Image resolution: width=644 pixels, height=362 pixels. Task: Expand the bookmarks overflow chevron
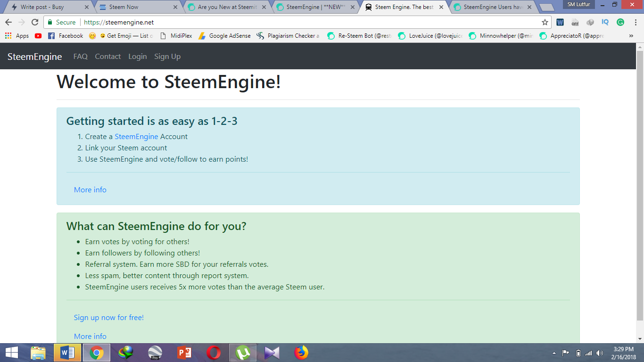[631, 36]
